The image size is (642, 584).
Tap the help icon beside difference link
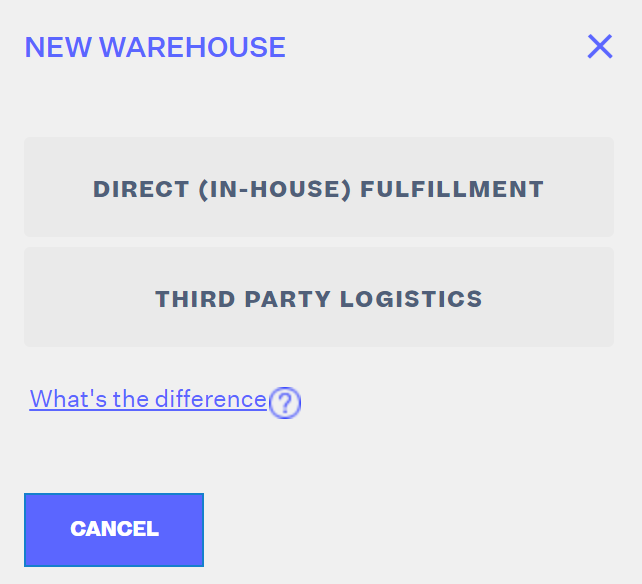285,402
